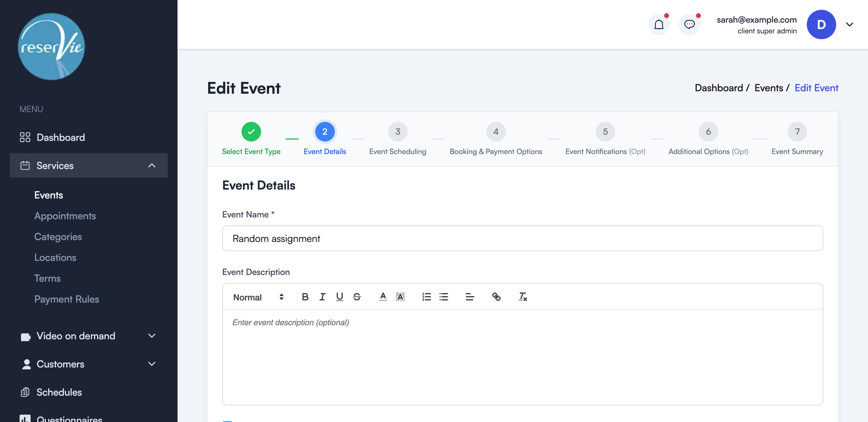Open the notifications bell
Image resolution: width=868 pixels, height=422 pixels.
[659, 24]
